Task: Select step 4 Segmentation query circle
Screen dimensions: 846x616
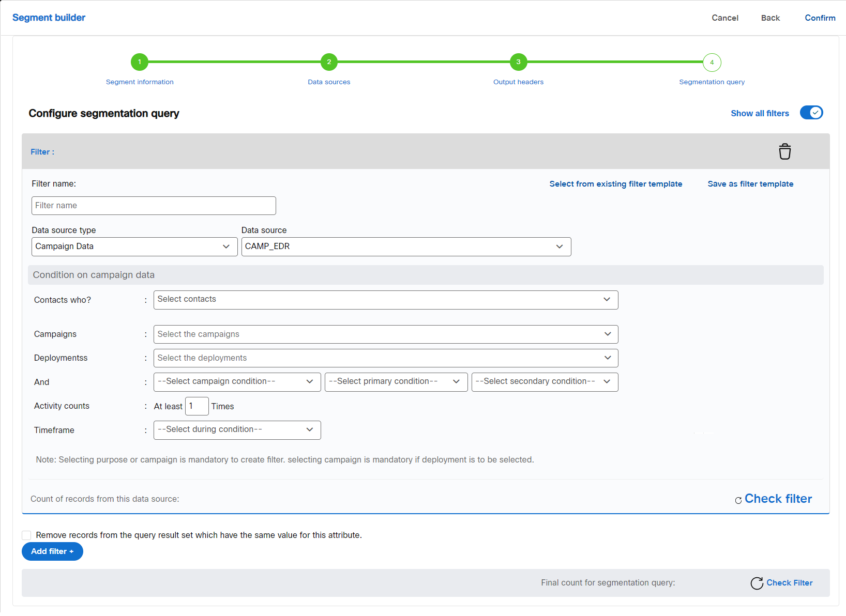Action: [712, 62]
